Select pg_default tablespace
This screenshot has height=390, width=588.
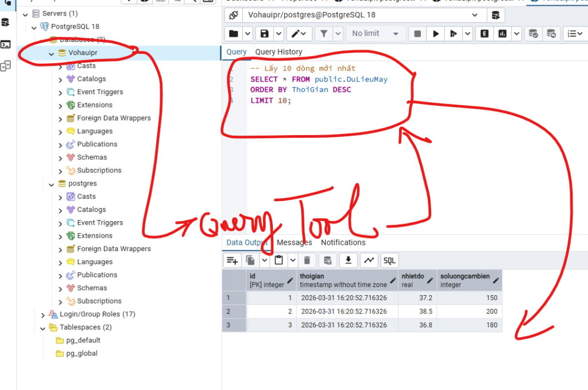coord(84,340)
